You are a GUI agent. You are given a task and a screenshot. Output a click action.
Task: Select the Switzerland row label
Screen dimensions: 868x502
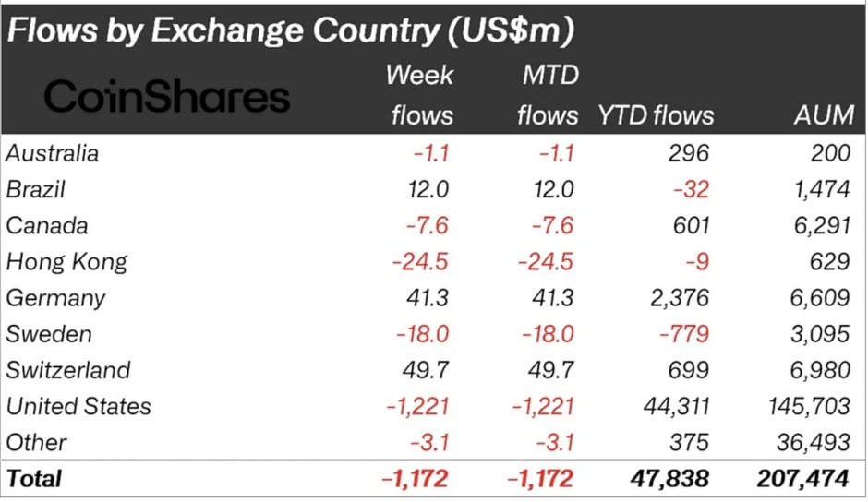click(68, 370)
